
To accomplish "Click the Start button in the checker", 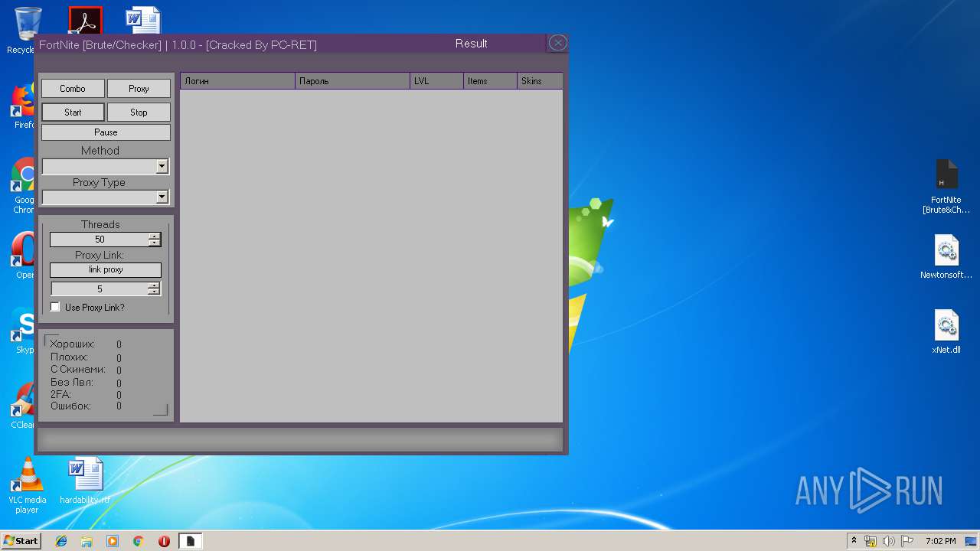I will 73,112.
